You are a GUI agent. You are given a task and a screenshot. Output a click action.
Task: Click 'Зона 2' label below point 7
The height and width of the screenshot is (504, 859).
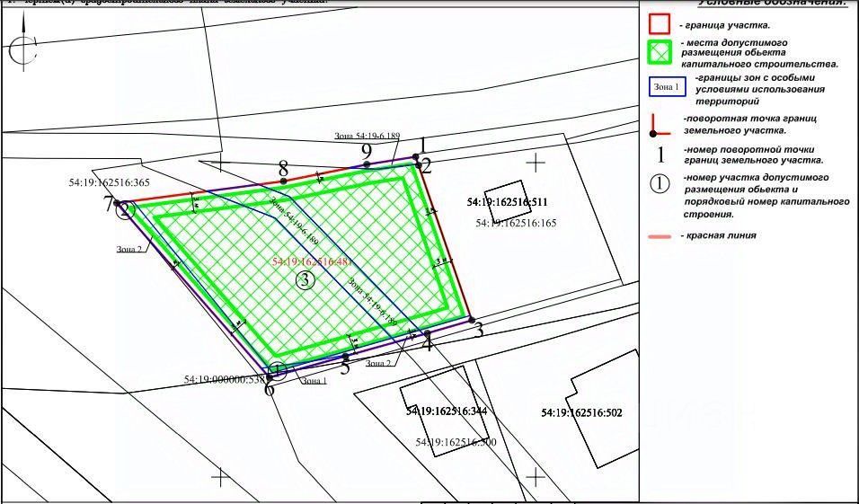pos(128,249)
